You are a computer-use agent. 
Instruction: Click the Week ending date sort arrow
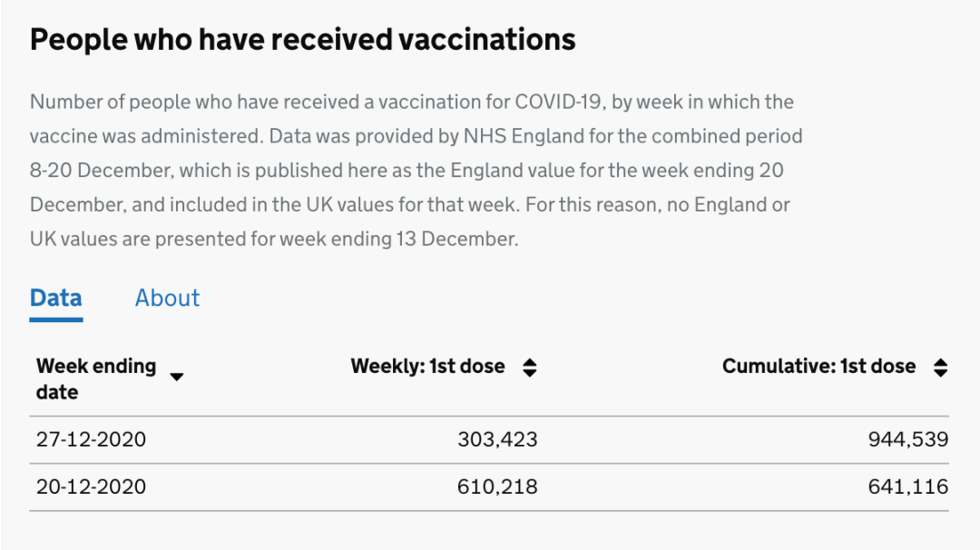pos(177,377)
